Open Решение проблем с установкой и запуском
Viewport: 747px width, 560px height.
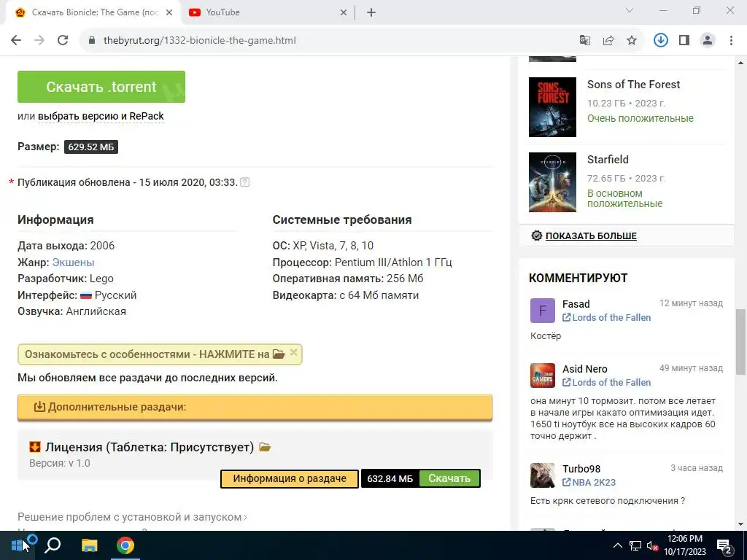(x=132, y=517)
